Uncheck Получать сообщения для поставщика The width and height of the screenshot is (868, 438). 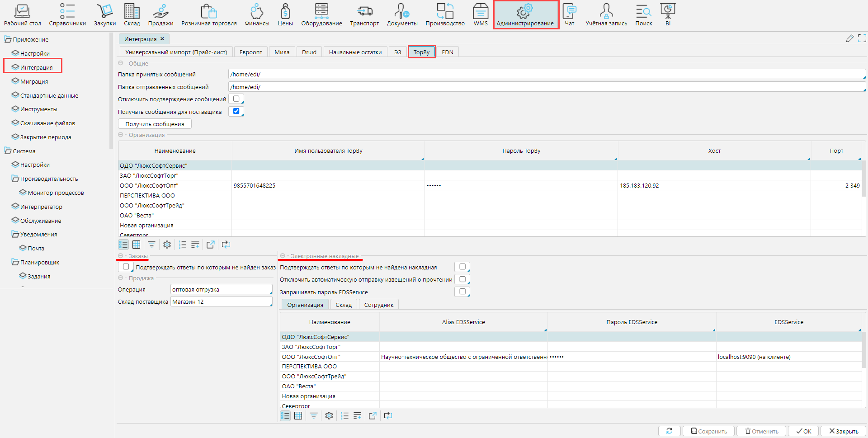(x=236, y=111)
